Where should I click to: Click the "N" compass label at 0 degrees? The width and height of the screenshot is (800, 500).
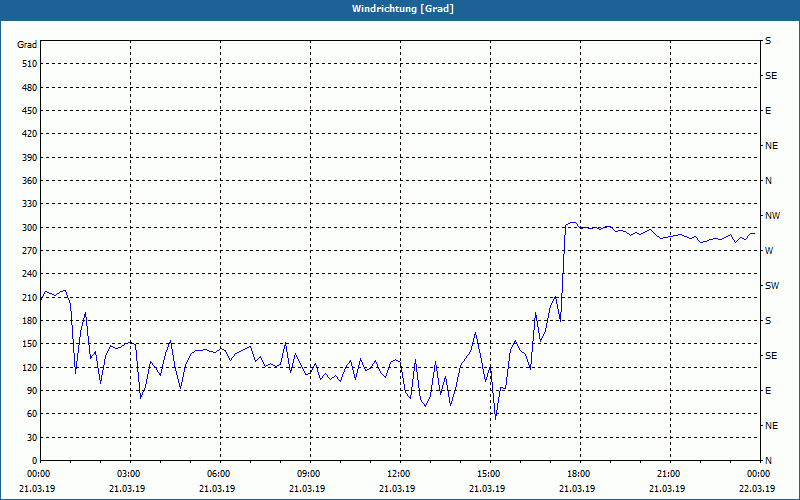pos(768,461)
